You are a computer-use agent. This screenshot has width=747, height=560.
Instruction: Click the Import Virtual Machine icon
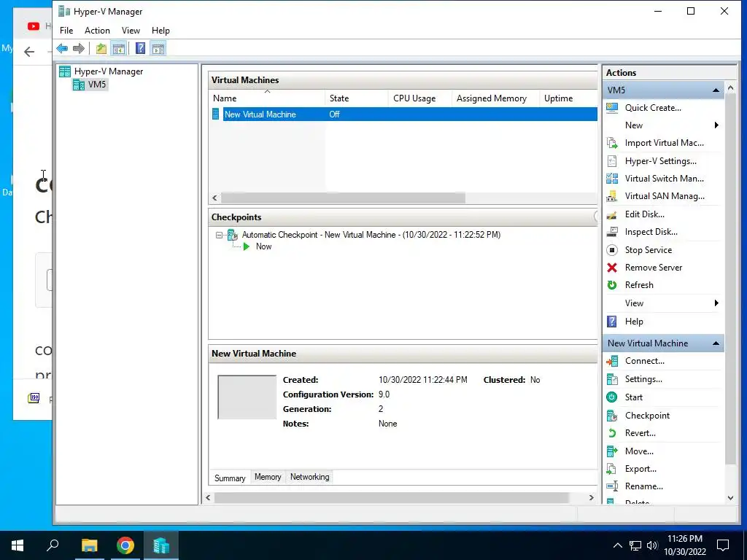[x=612, y=143]
